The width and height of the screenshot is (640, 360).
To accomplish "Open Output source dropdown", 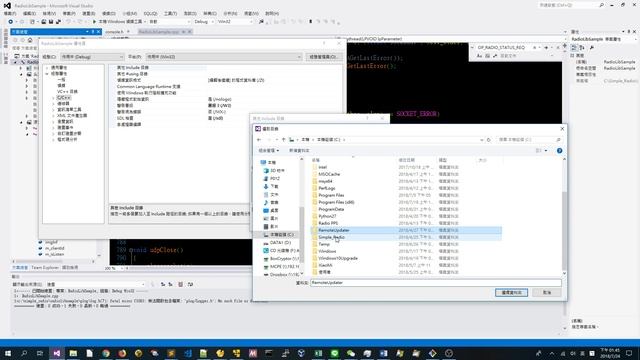I will pyautogui.click(x=96, y=284).
